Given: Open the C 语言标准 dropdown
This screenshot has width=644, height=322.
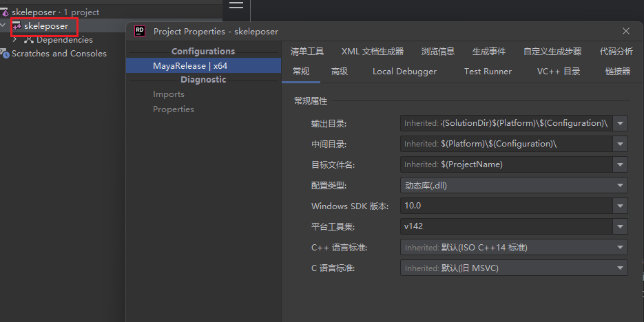Looking at the screenshot, I should 514,268.
